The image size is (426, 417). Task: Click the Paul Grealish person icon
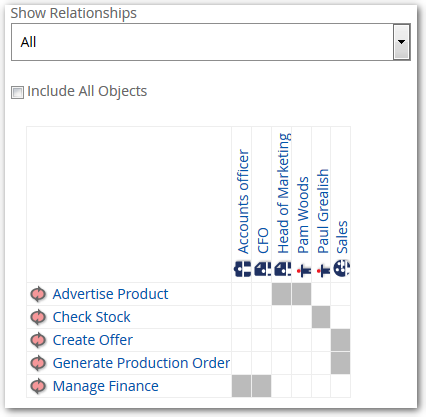click(x=323, y=270)
